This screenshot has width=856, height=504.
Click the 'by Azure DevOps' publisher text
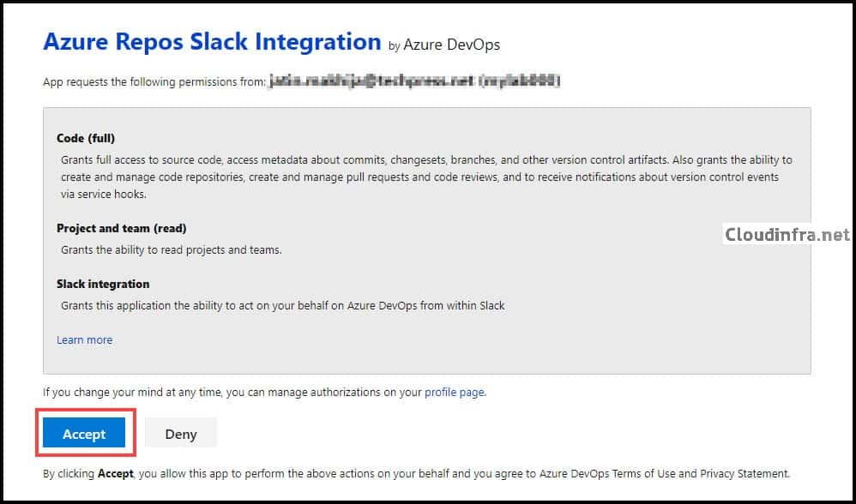[x=443, y=45]
